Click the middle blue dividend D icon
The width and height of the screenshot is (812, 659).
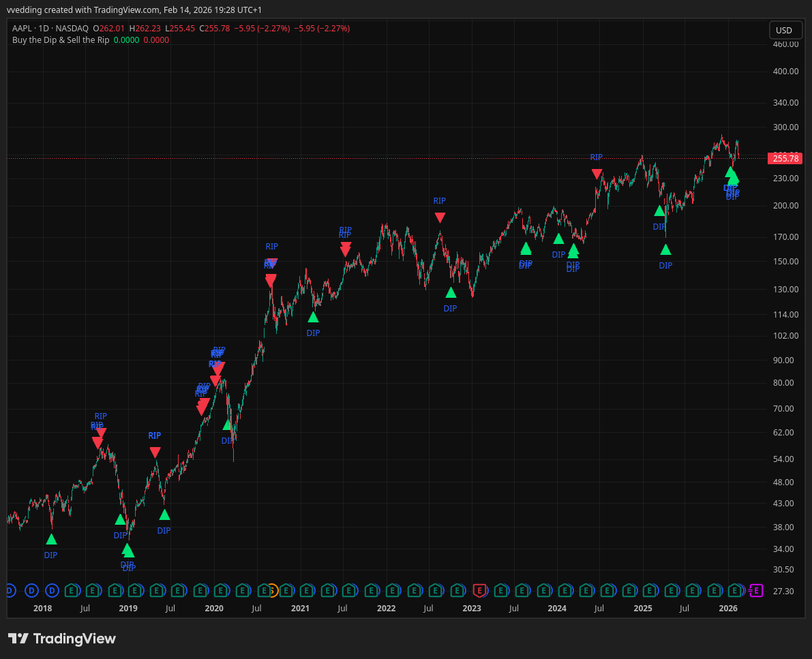31,590
